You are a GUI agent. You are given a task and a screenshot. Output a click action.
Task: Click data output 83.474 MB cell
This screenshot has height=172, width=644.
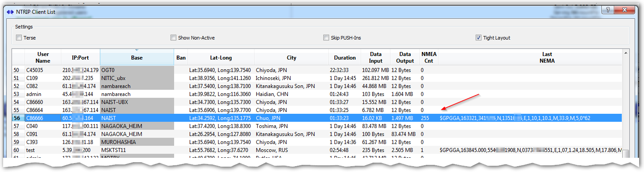pyautogui.click(x=405, y=134)
